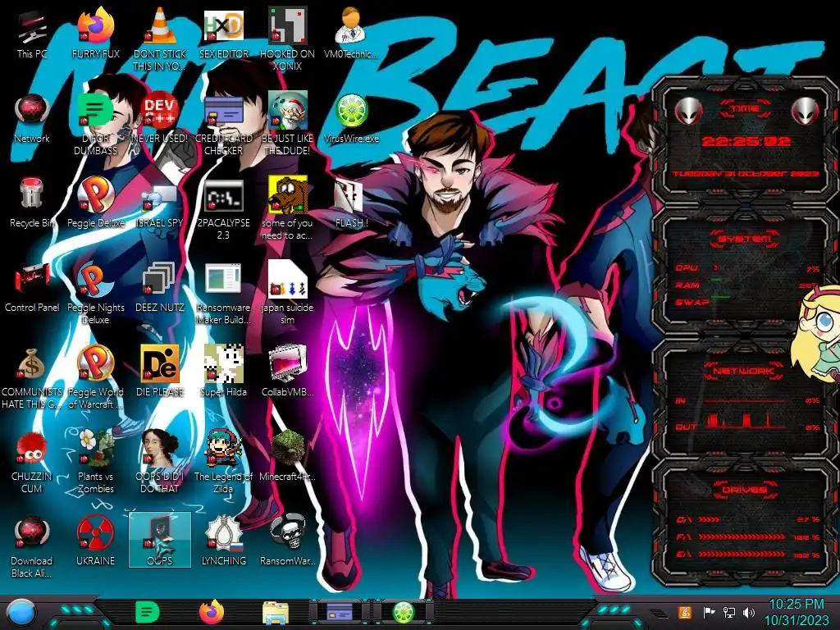Screen dimensions: 840x630
Task: Click the Start orb on the taskbar
Action: click(21, 614)
